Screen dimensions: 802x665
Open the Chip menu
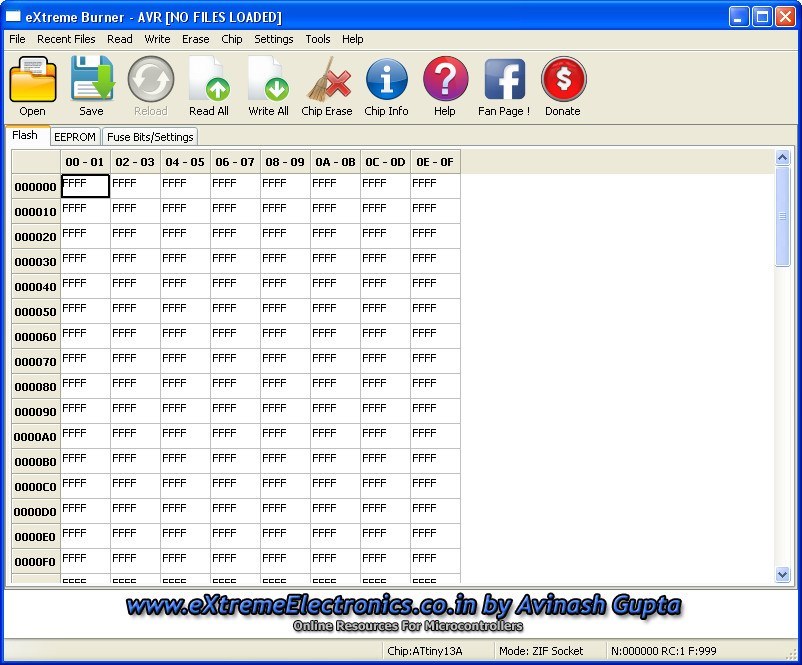point(231,39)
